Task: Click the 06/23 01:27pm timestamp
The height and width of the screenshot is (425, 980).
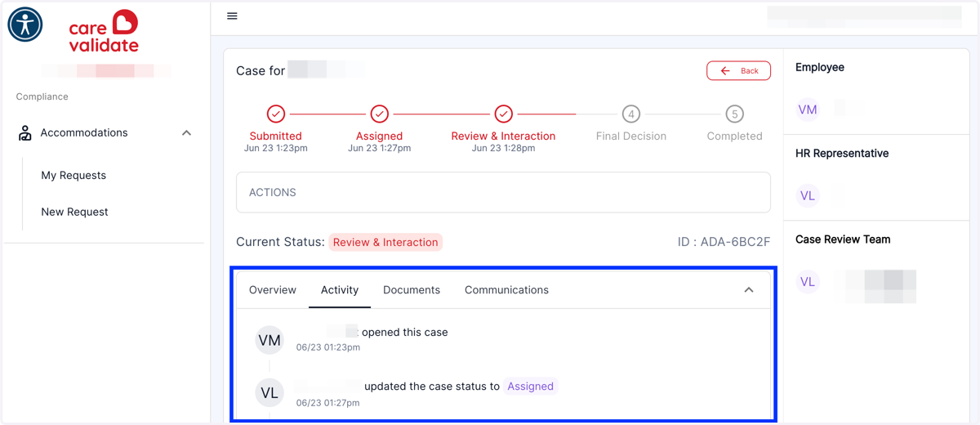Action: [328, 403]
